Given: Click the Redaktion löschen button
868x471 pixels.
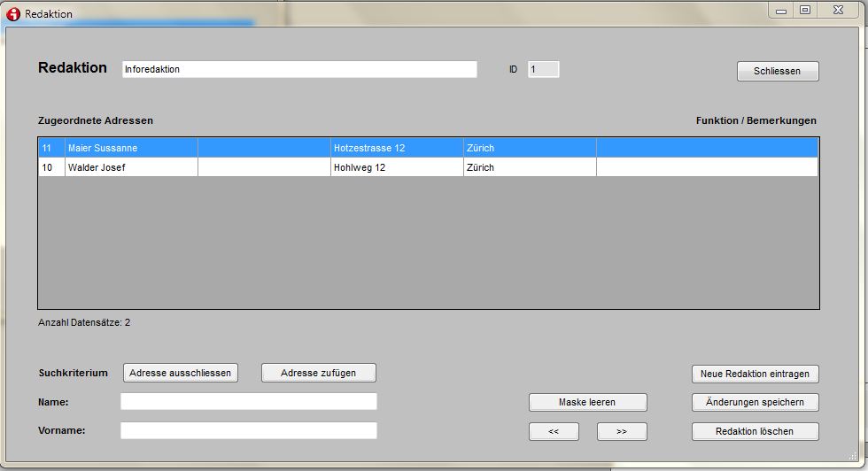Looking at the screenshot, I should pos(755,431).
